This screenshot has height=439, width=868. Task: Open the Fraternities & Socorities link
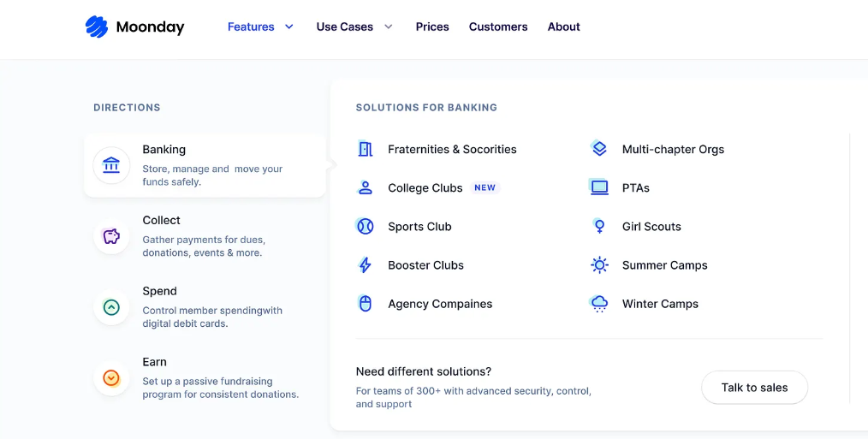(x=452, y=150)
